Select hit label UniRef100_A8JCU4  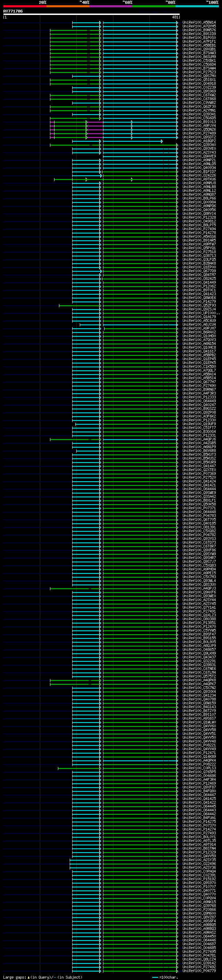click(199, 324)
